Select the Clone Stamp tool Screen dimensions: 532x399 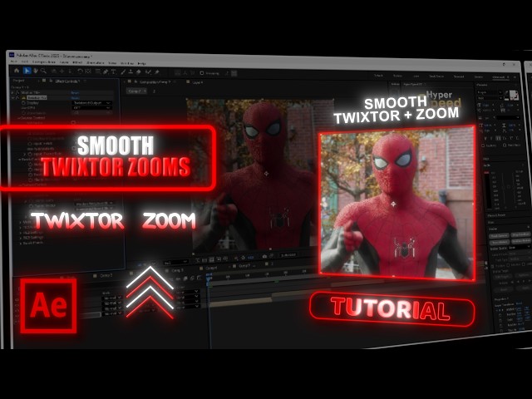pyautogui.click(x=131, y=71)
